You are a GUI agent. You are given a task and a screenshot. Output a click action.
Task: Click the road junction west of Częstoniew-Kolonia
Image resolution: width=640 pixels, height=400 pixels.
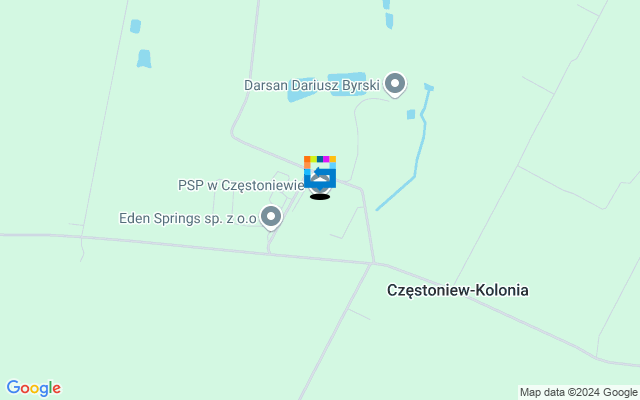[x=373, y=263]
